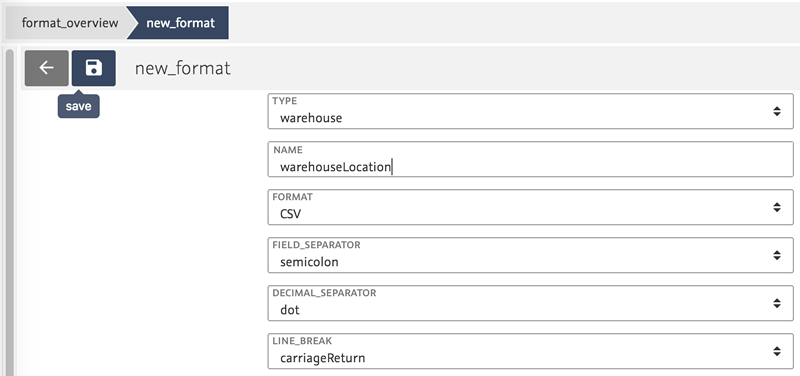Screen dimensions: 800x376
Task: Click the LINE_BREAK up-down arrow icon
Action: (x=777, y=351)
